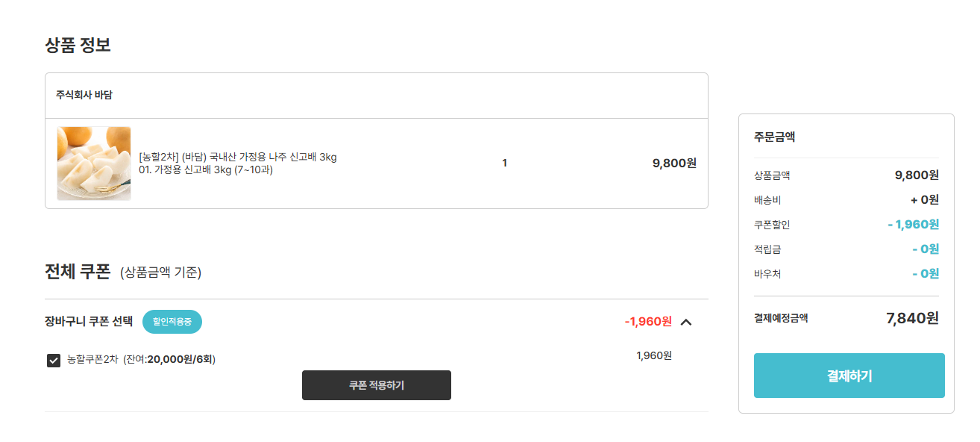Click the red -1,960원 coupon discount total
Screen dimensions: 980x442
tap(648, 322)
